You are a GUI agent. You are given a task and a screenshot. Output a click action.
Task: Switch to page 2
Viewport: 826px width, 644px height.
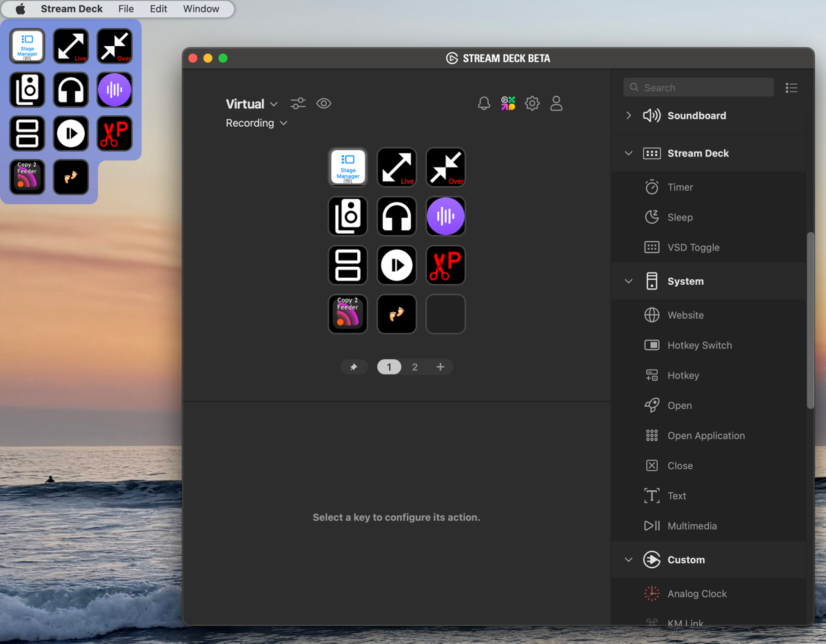click(414, 366)
